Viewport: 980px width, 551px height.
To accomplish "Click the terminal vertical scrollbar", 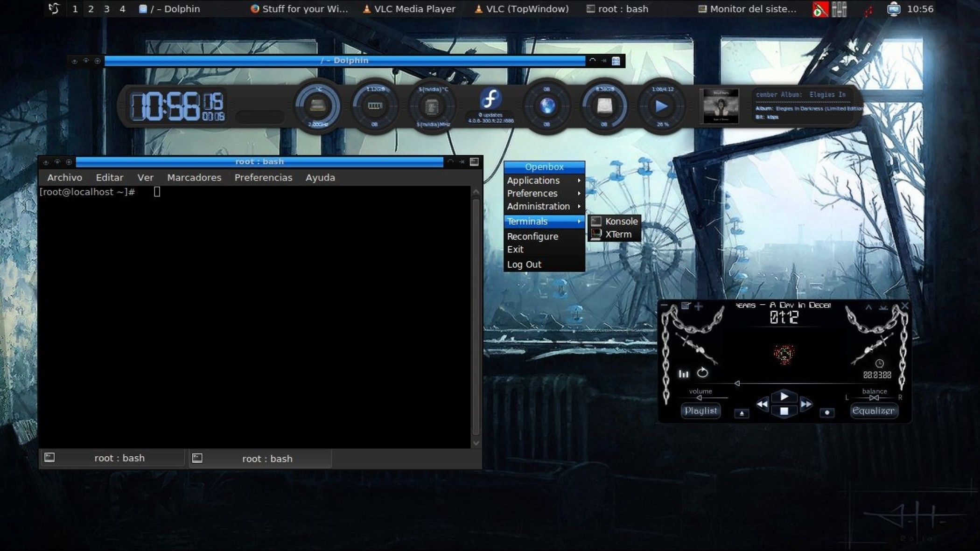I will tap(476, 317).
